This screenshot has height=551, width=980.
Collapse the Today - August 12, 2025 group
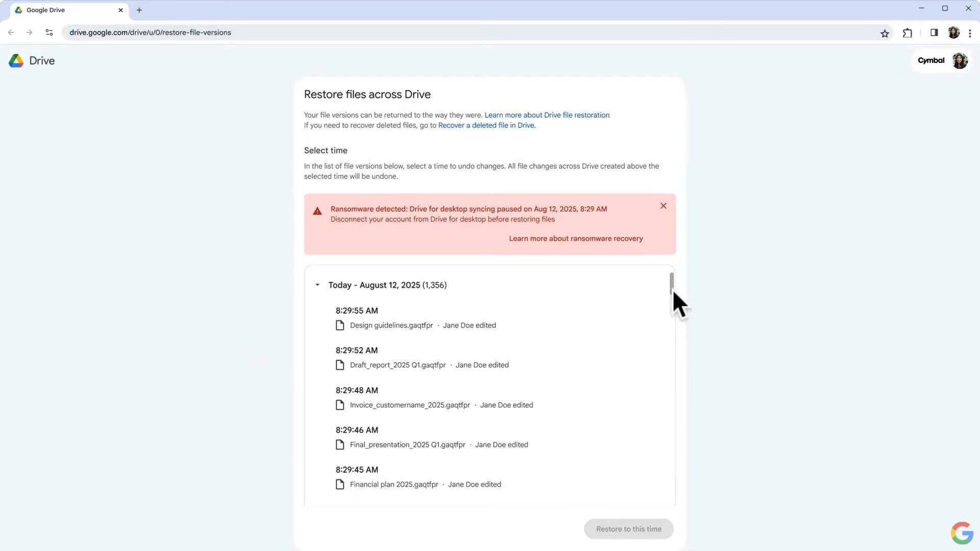coord(317,285)
